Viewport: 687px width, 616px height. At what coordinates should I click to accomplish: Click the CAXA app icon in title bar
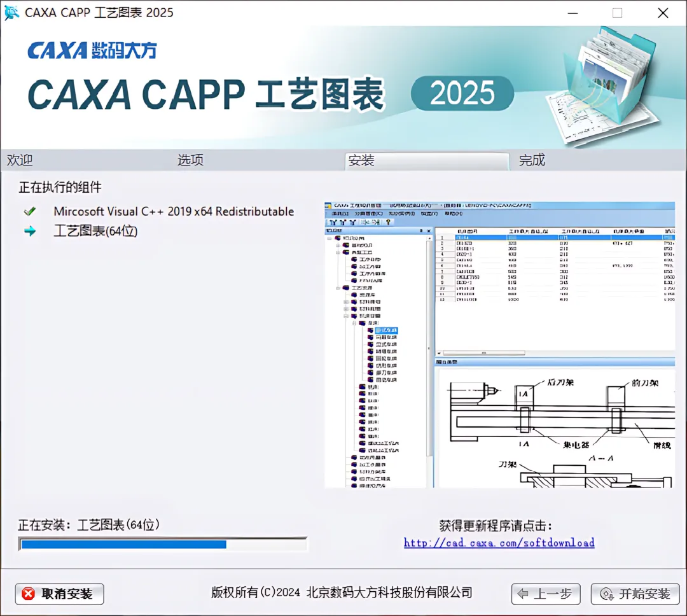(11, 12)
